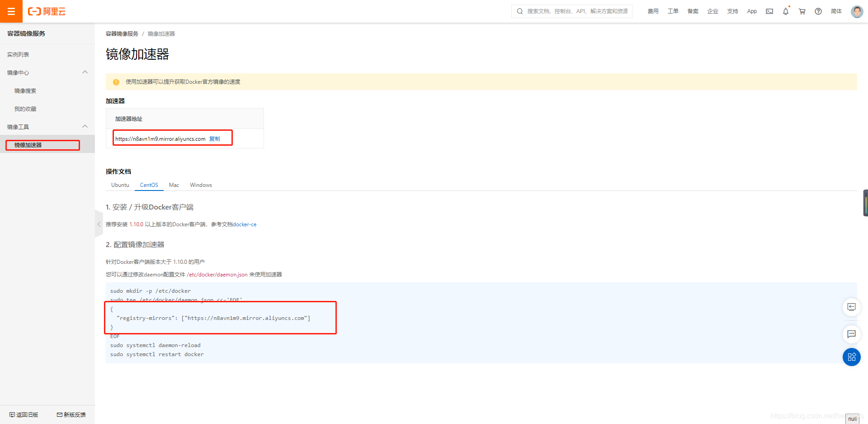
Task: Open 企业 in the top menu
Action: 712,11
